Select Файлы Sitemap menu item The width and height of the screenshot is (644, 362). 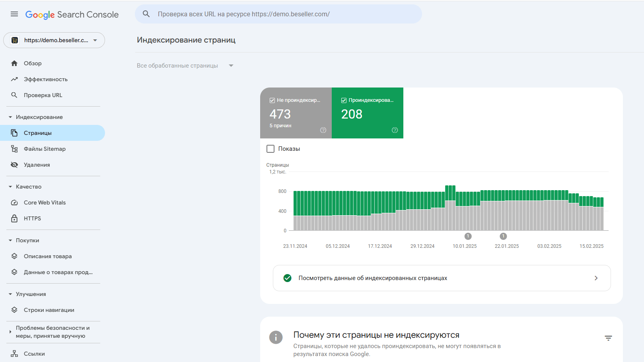pos(45,149)
